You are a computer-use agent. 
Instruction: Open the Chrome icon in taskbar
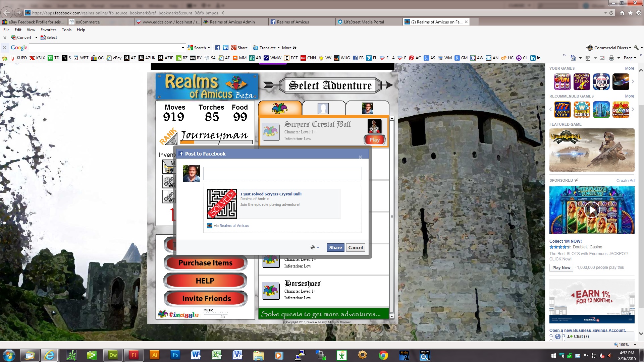coord(383,355)
